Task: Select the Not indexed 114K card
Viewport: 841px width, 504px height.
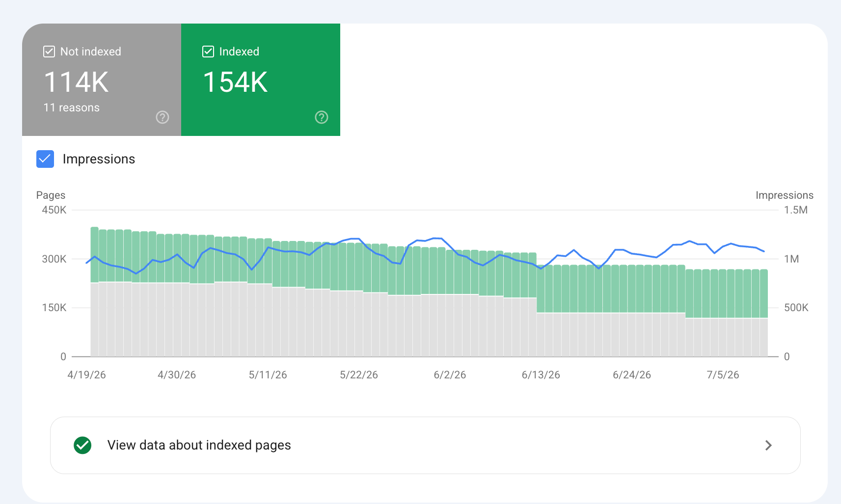Action: pyautogui.click(x=102, y=80)
